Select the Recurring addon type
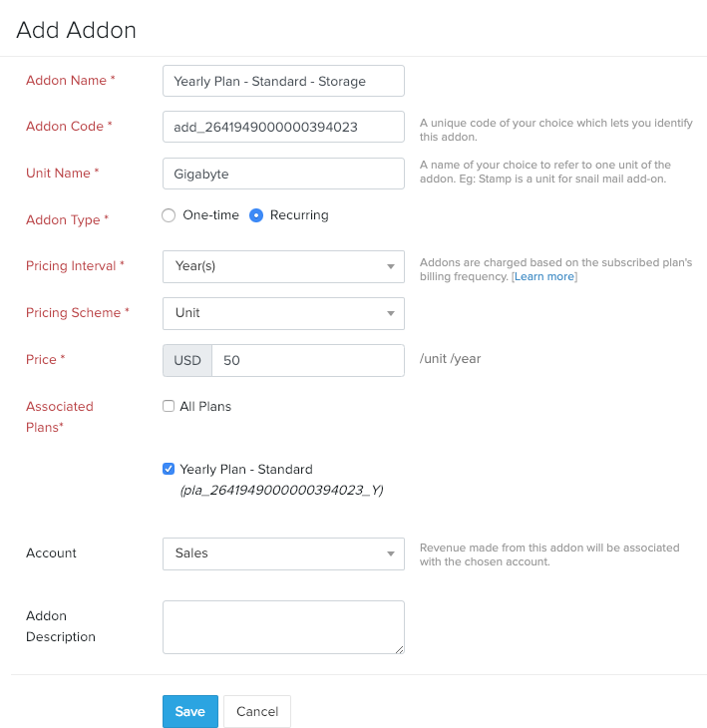The image size is (707, 728). point(256,215)
